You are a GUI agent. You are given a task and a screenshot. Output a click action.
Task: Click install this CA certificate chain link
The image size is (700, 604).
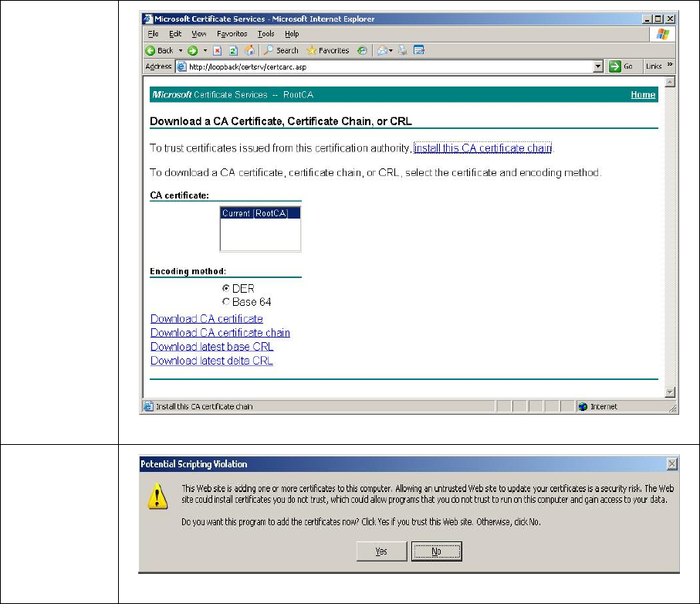pyautogui.click(x=482, y=148)
